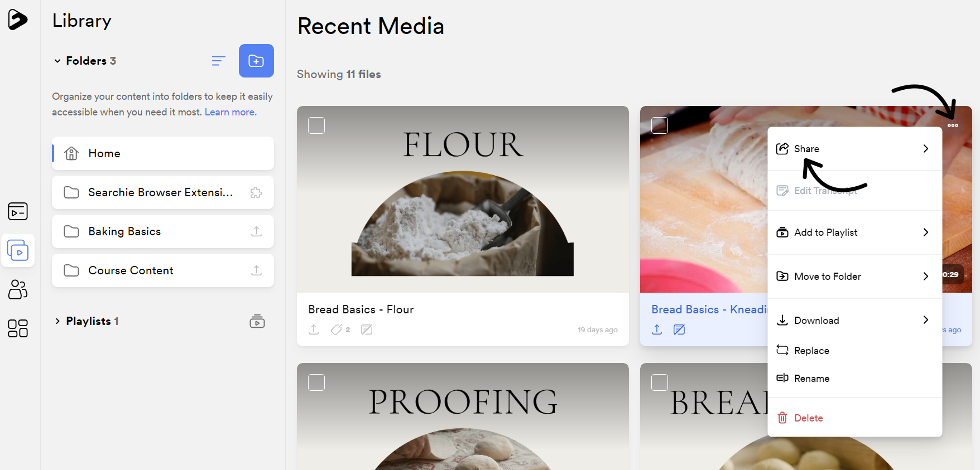Open the Baking Basics folder
The height and width of the screenshot is (470, 980).
pos(163,231)
